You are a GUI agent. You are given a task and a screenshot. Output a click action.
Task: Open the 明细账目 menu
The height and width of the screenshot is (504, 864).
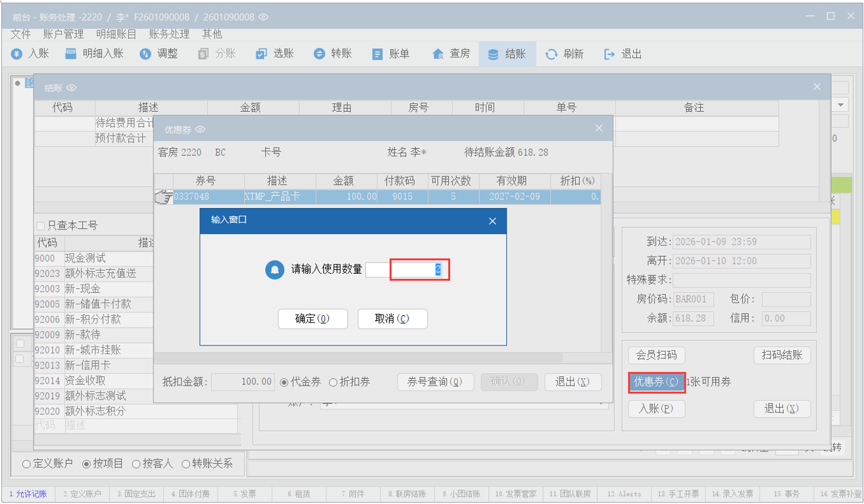pyautogui.click(x=116, y=34)
